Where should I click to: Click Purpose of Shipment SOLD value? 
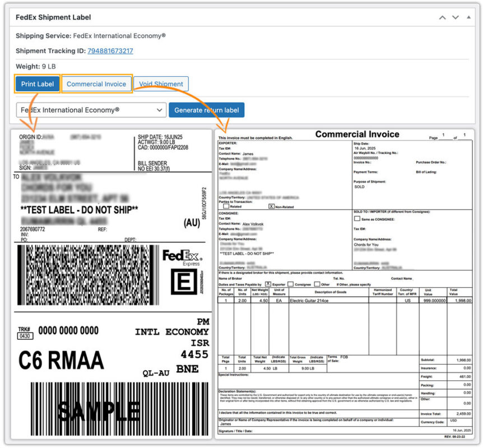[359, 187]
